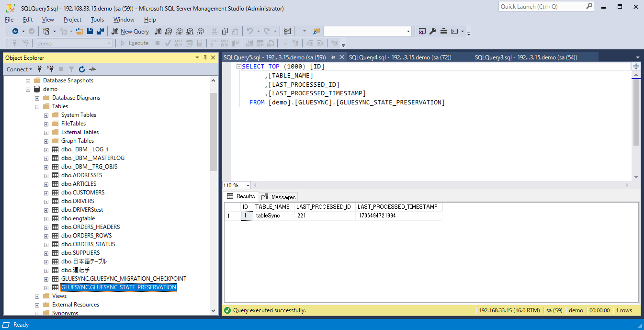Open the Connect dropdown in Object Explorer

pos(19,69)
